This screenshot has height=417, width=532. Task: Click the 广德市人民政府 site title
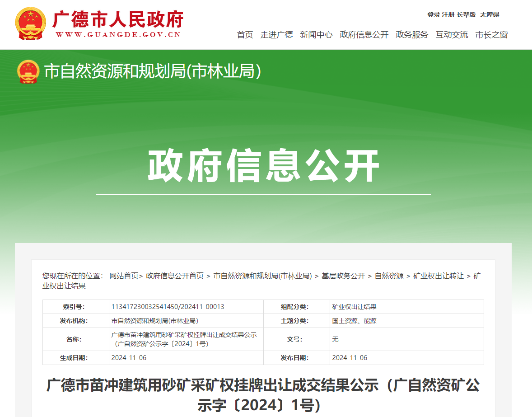pyautogui.click(x=117, y=20)
